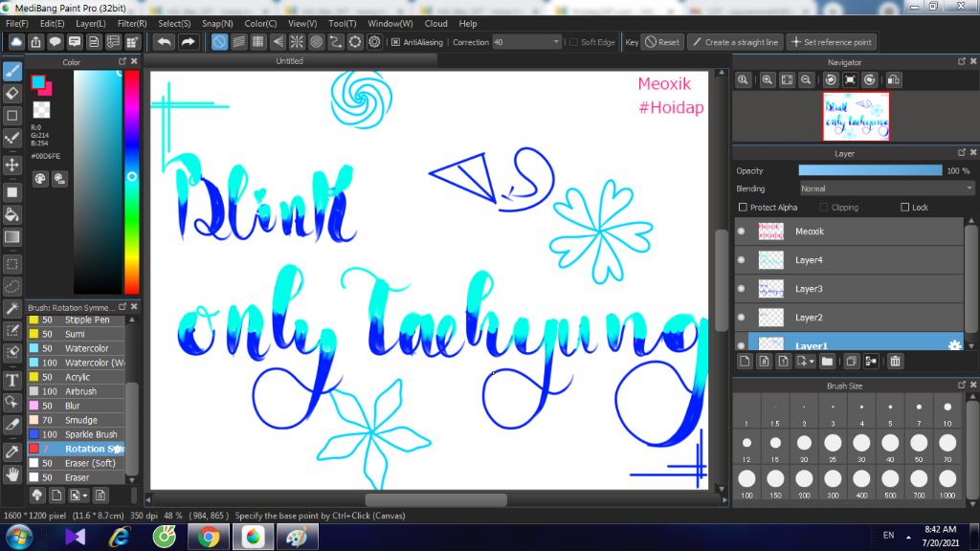Select the Text tool
The width and height of the screenshot is (980, 551).
(11, 380)
